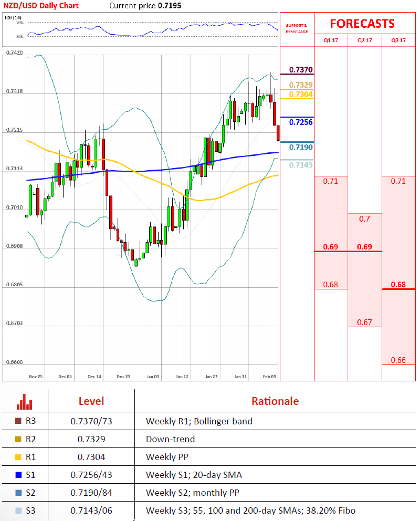Screen dimensions: 420x521
Task: Click the Dec 14 date label
Action: click(94, 377)
